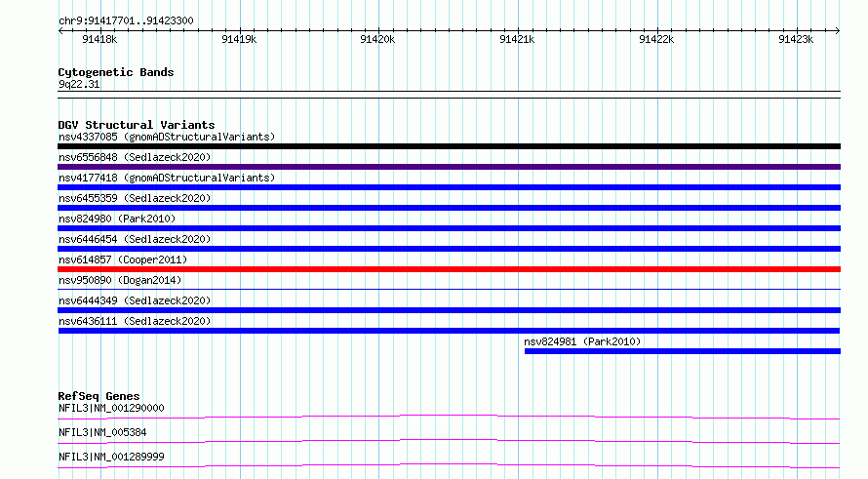Image resolution: width=868 pixels, height=479 pixels.
Task: Click the 91421k ruler mark
Action: click(517, 39)
